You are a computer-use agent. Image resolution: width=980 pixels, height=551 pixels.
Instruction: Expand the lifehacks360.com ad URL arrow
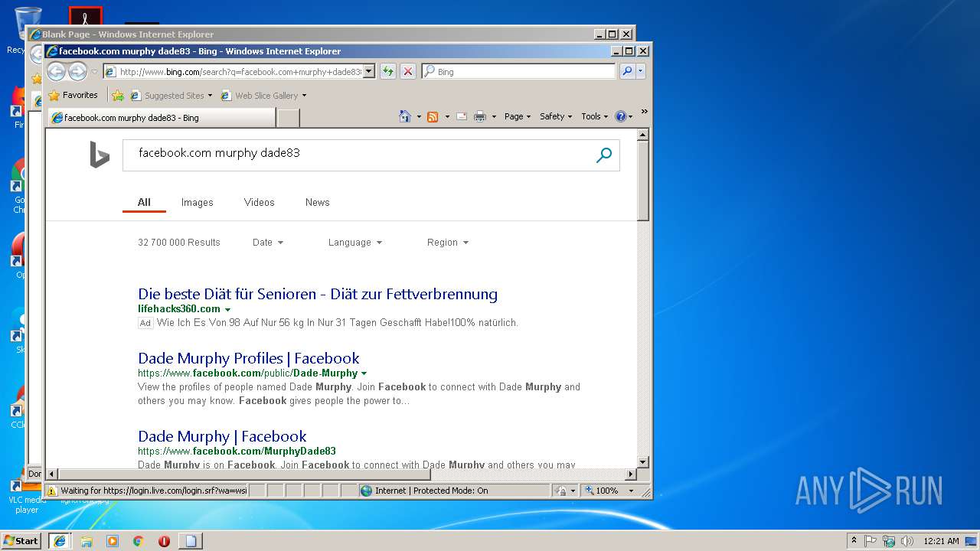pyautogui.click(x=228, y=309)
